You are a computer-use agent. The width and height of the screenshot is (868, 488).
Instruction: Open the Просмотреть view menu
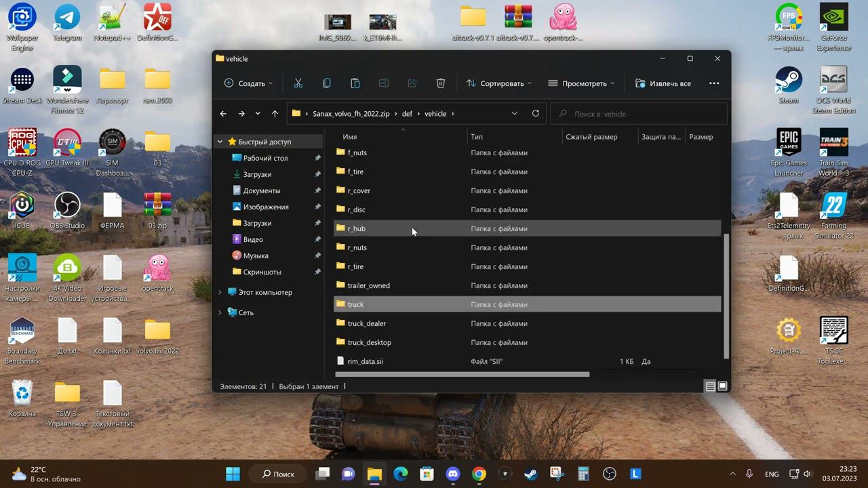581,83
